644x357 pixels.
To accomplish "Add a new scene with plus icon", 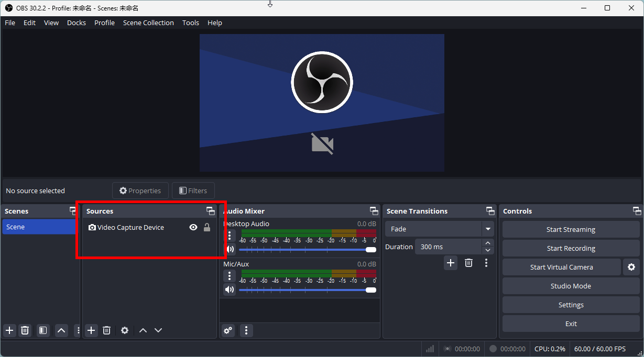I will click(x=9, y=330).
